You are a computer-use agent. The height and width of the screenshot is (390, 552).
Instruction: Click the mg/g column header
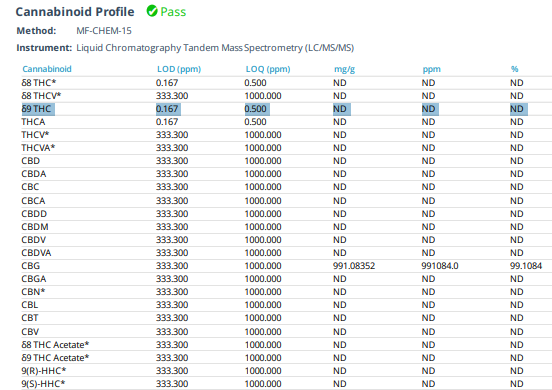click(344, 69)
